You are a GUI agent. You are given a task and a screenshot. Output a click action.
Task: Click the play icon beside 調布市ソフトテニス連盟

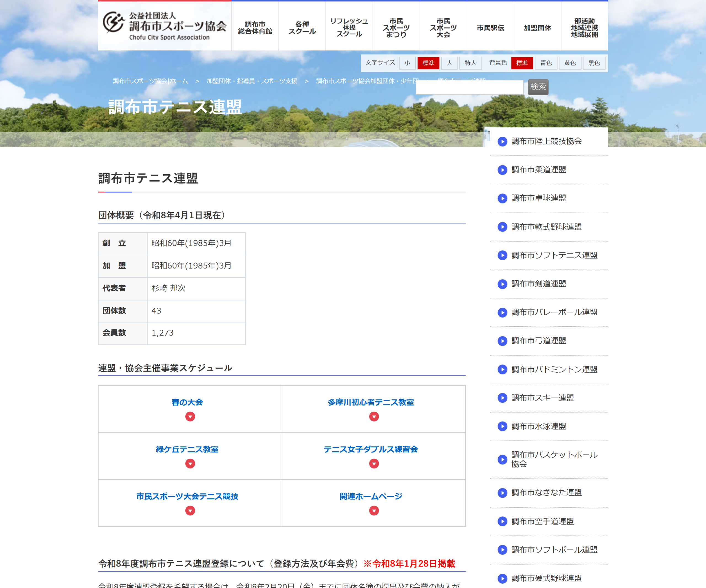(x=502, y=256)
